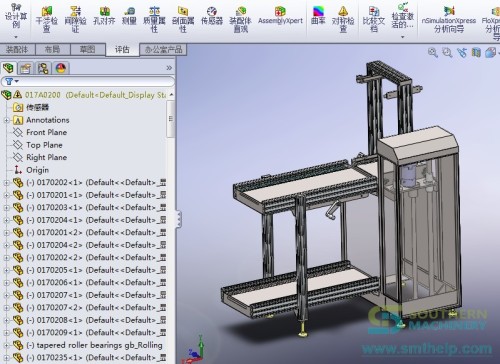Click Zoom to Fit in view toolbar
Screen dimensions: 500x364
coord(433,53)
